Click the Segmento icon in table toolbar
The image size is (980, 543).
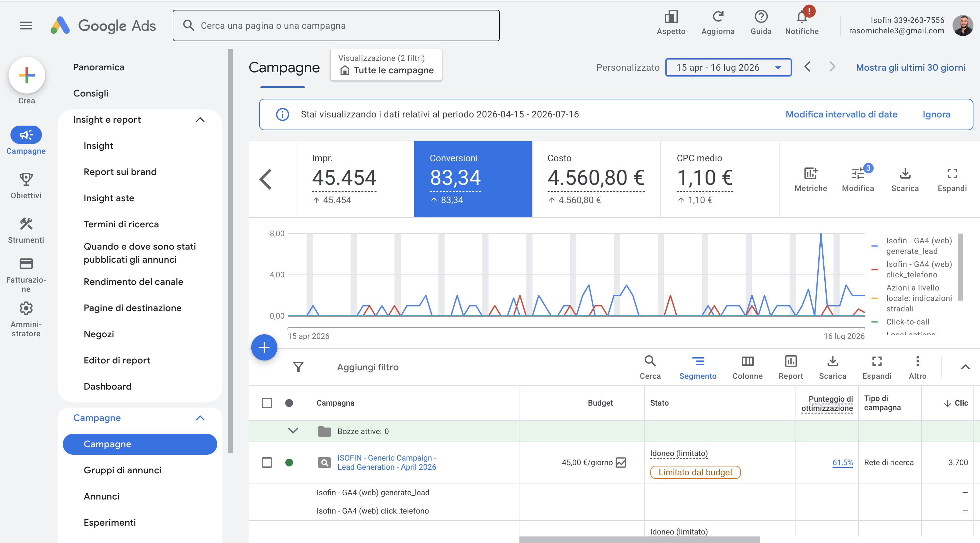pyautogui.click(x=698, y=361)
